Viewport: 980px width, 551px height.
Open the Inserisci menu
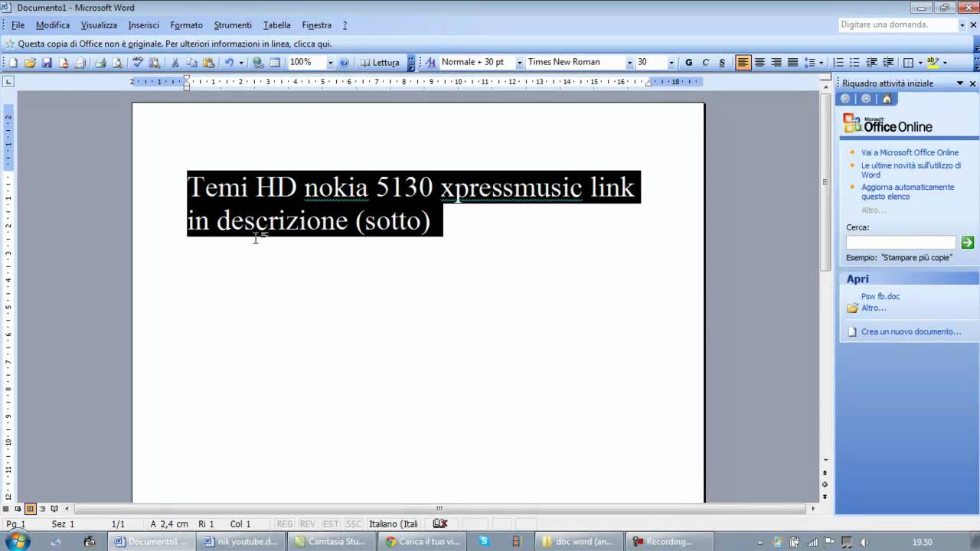click(144, 25)
